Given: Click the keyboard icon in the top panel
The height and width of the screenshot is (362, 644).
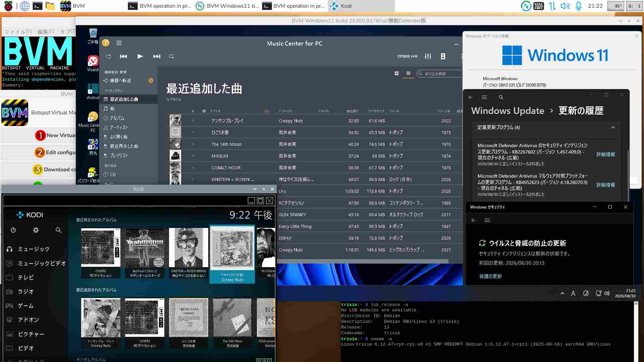Looking at the screenshot, I should [x=539, y=6].
